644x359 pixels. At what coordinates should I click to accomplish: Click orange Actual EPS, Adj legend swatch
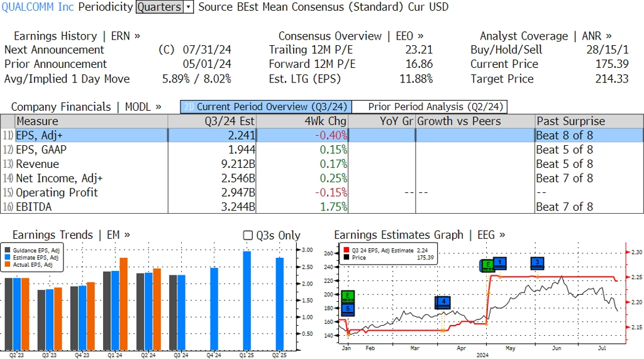pyautogui.click(x=8, y=265)
